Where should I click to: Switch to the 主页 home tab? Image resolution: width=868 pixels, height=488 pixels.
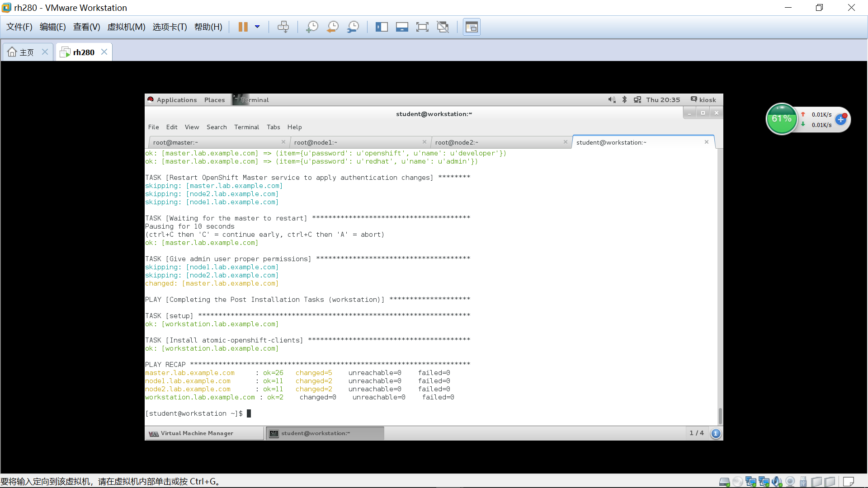tap(27, 52)
